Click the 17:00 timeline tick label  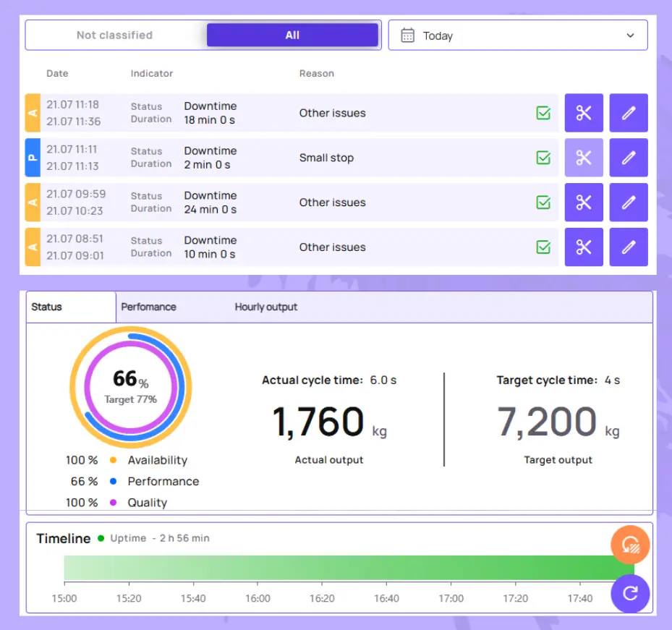[451, 598]
